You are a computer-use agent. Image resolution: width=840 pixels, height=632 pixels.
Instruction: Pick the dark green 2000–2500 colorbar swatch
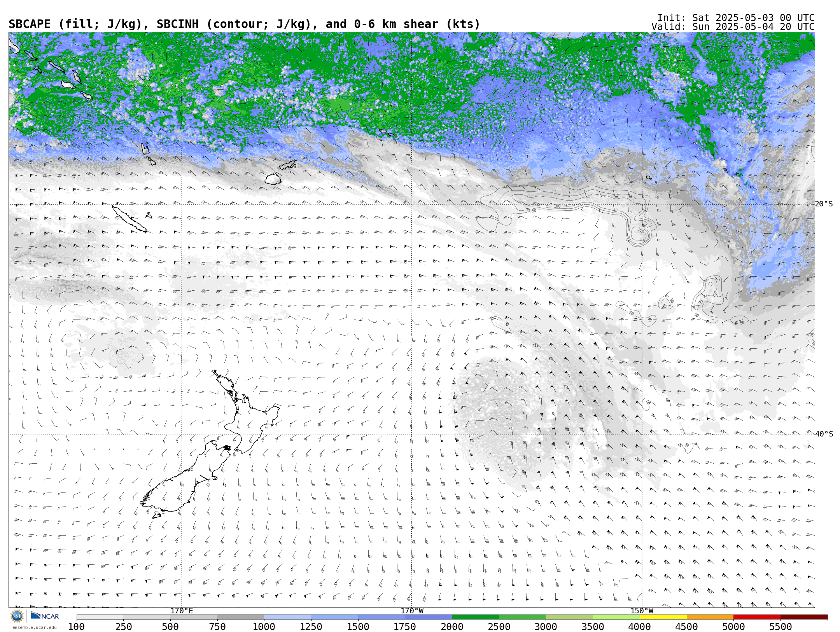(x=475, y=617)
